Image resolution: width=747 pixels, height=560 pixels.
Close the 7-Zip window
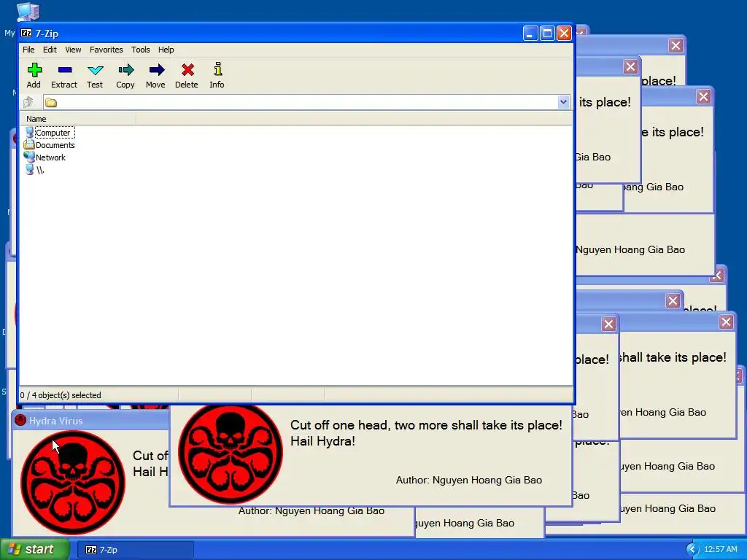coord(564,34)
